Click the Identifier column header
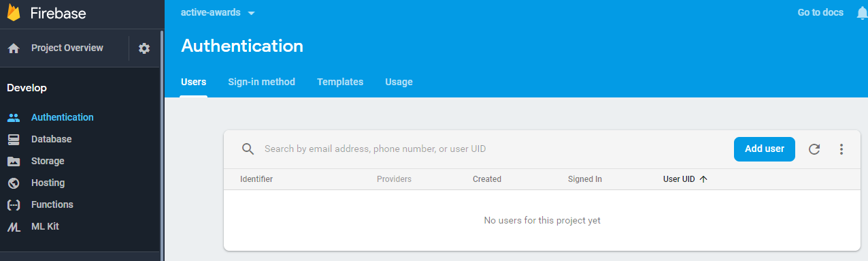 256,179
